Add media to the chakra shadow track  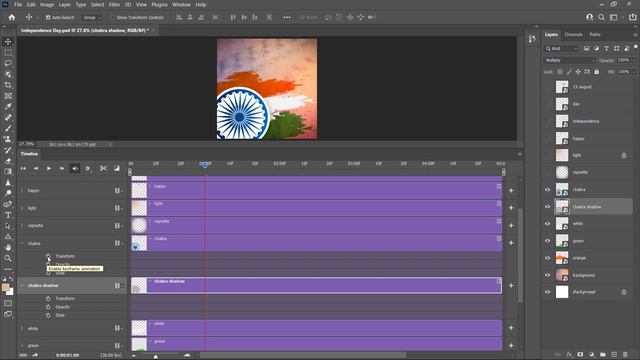[x=511, y=286]
